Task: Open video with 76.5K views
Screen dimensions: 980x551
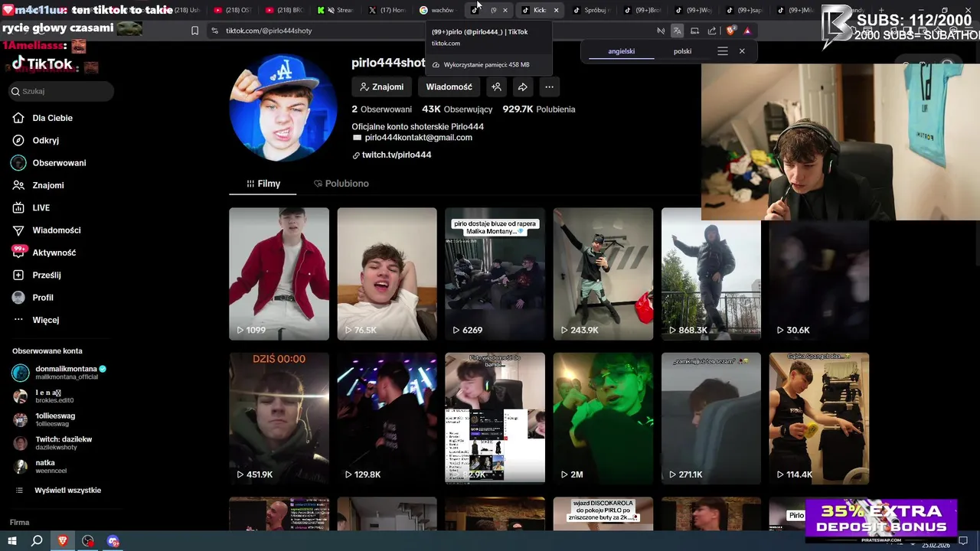Action: (387, 274)
